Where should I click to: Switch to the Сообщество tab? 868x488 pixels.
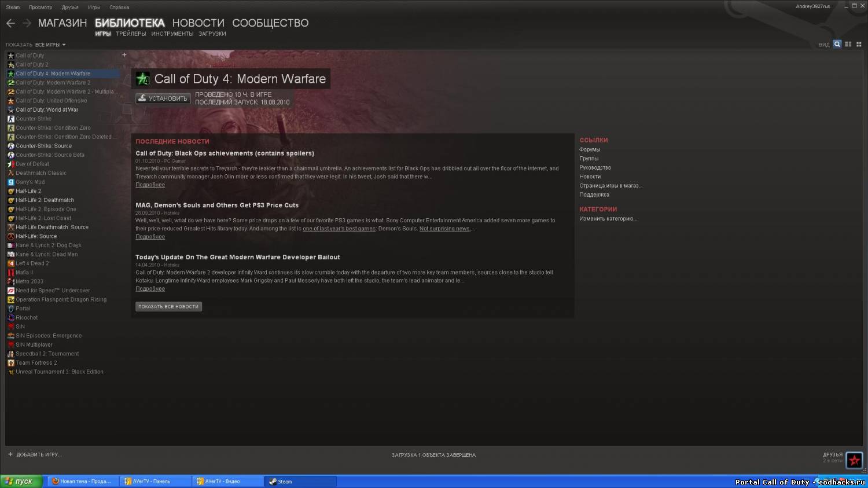tap(270, 23)
